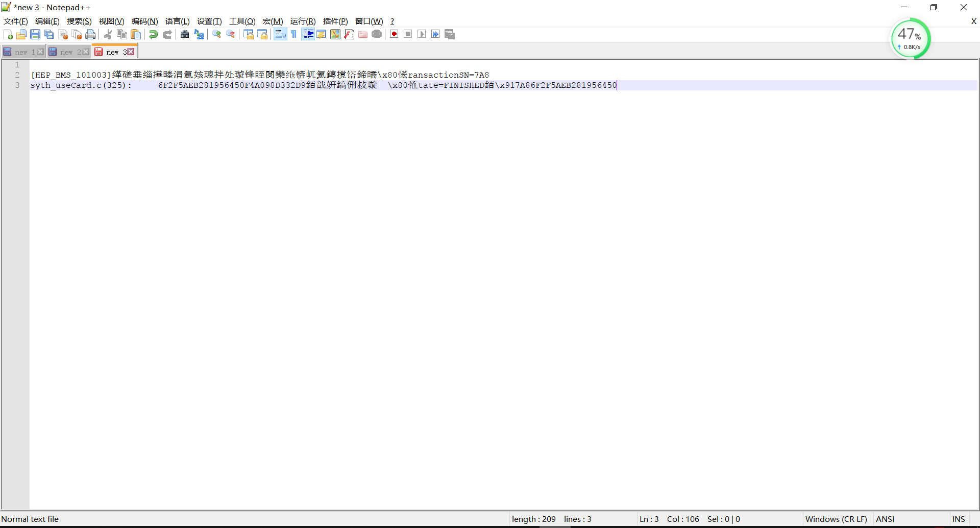
Task: Close the new 3 tab
Action: (x=131, y=52)
